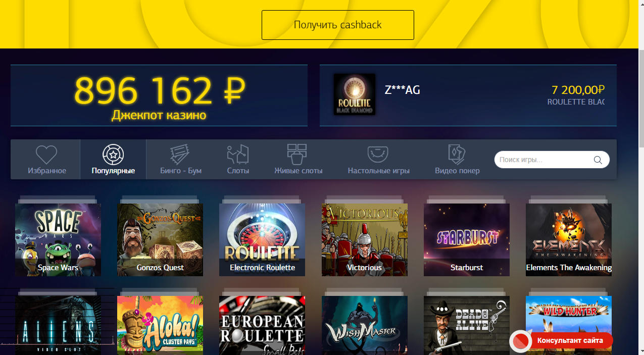Screen dimensions: 644x355
Task: Select the Популярные star chip icon
Action: pos(113,154)
